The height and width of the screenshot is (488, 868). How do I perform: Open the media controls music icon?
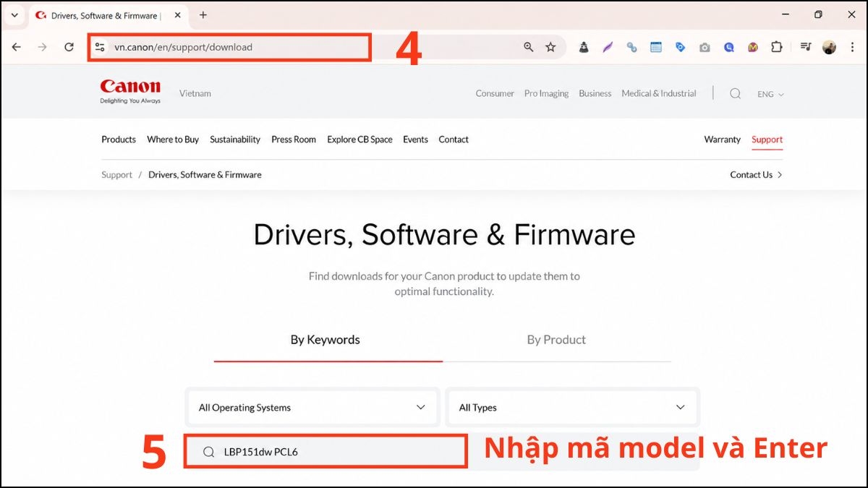click(806, 47)
